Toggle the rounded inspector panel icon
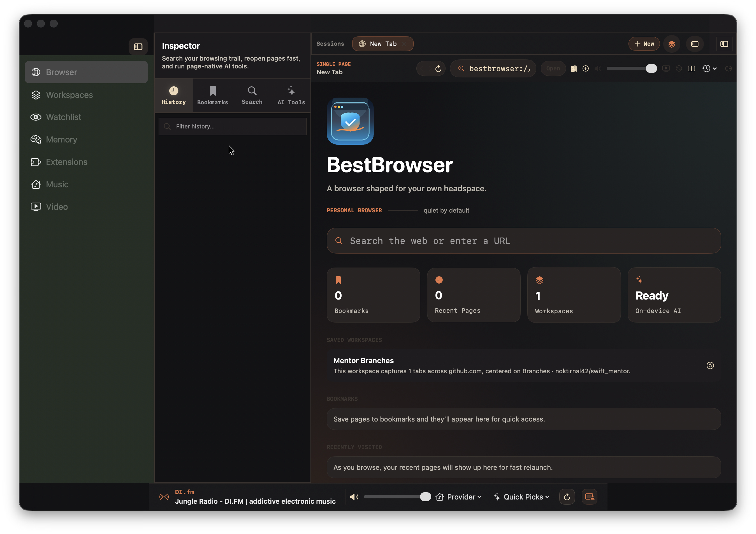This screenshot has height=534, width=756. point(695,44)
